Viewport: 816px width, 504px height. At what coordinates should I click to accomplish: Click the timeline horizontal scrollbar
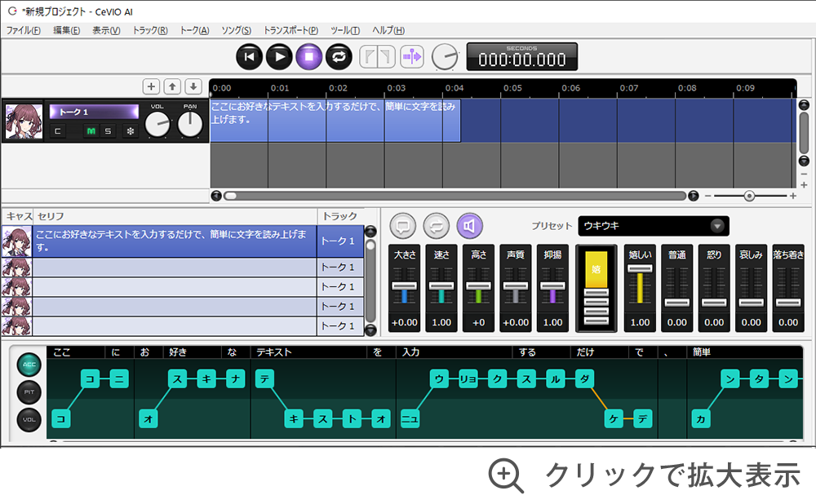[455, 196]
